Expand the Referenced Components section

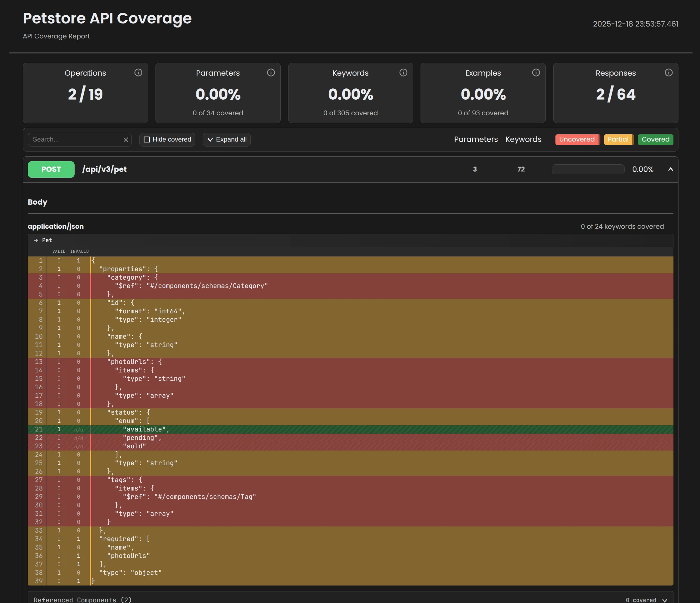[82, 599]
